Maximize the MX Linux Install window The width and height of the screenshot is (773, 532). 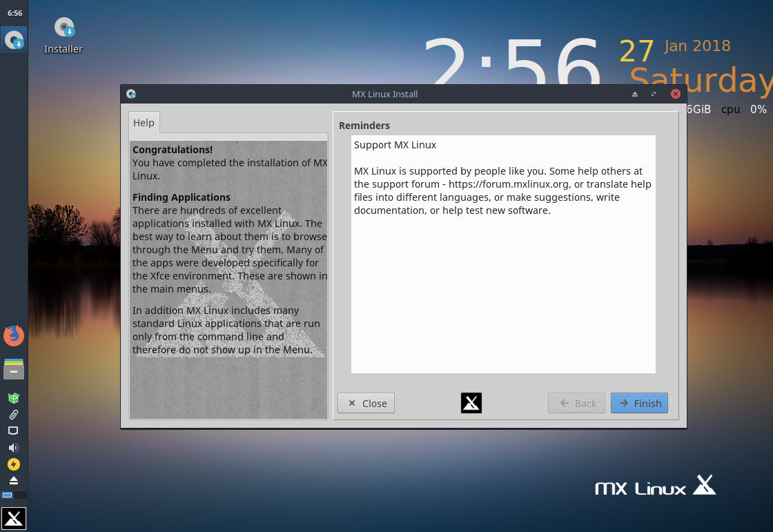coord(654,94)
